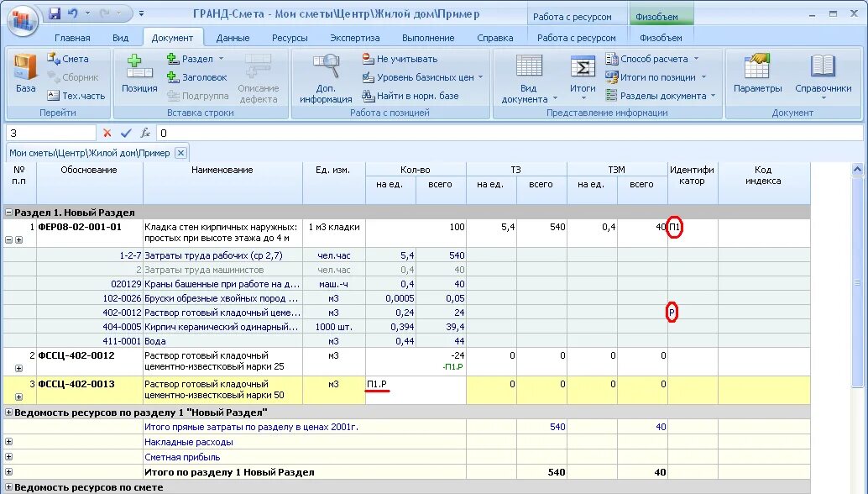The height and width of the screenshot is (494, 868).
Task: Open Справка ribbon tab
Action: (495, 38)
